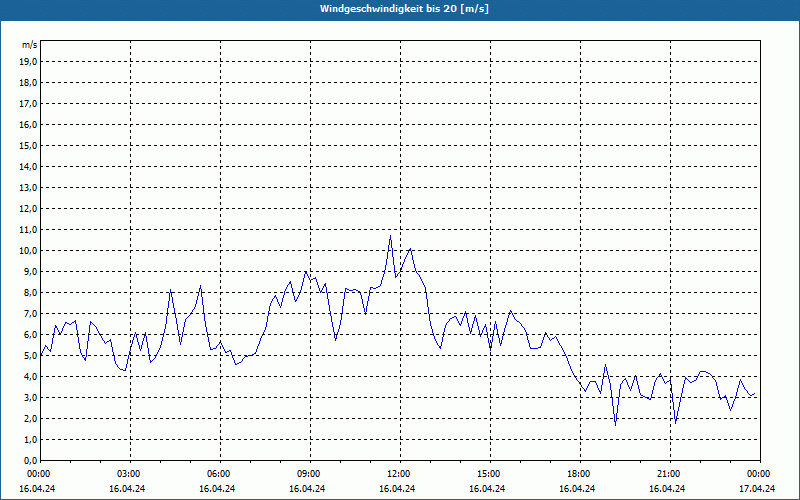Select the 10,0 y-axis value
Screen dimensions: 800x500
pyautogui.click(x=29, y=251)
